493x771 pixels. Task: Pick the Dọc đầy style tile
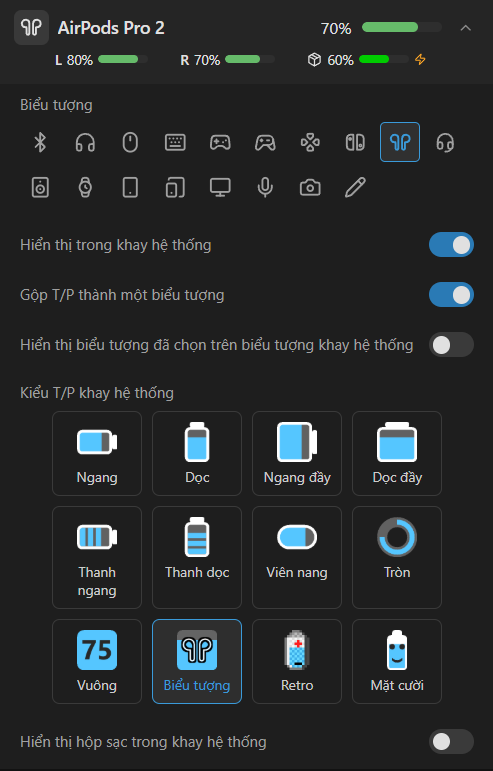(397, 453)
